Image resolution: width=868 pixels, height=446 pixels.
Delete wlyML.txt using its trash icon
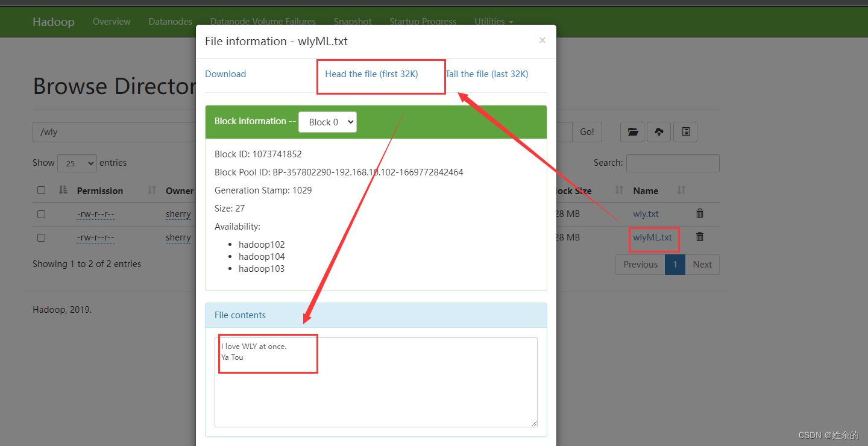click(699, 237)
